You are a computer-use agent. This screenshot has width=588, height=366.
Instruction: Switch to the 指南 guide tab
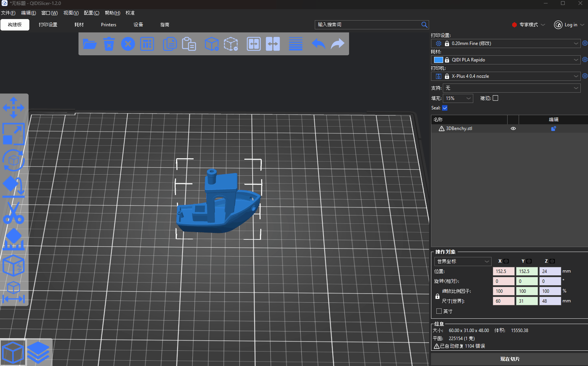pos(165,25)
